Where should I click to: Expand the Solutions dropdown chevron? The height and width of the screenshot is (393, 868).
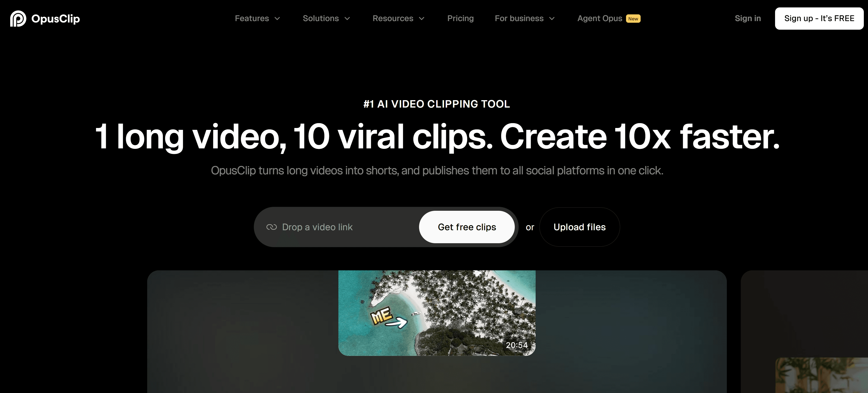347,19
